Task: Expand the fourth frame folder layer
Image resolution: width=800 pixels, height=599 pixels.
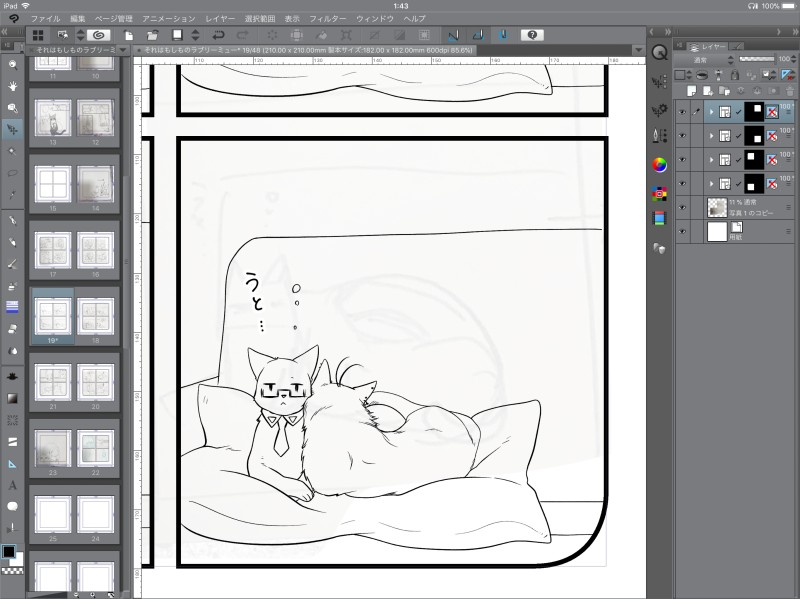Action: tap(712, 184)
